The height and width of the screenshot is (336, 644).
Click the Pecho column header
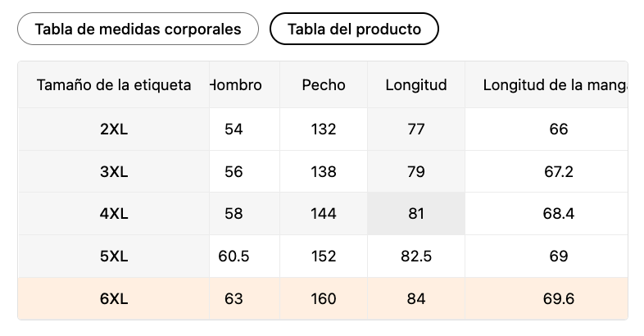point(324,85)
